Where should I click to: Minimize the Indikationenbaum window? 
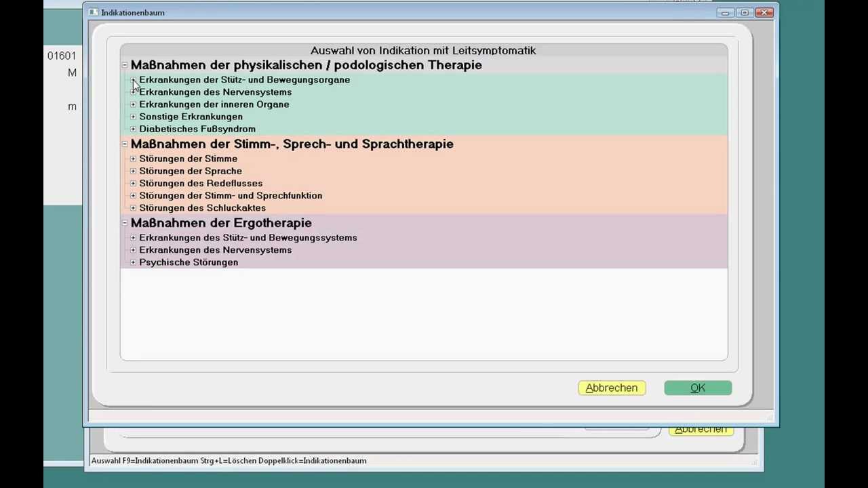pyautogui.click(x=725, y=12)
